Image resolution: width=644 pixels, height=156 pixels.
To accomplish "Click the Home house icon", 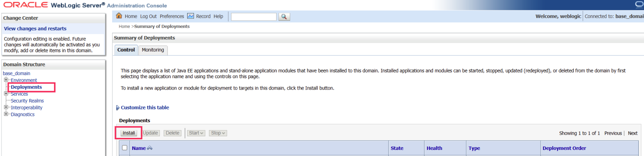I will click(x=119, y=16).
